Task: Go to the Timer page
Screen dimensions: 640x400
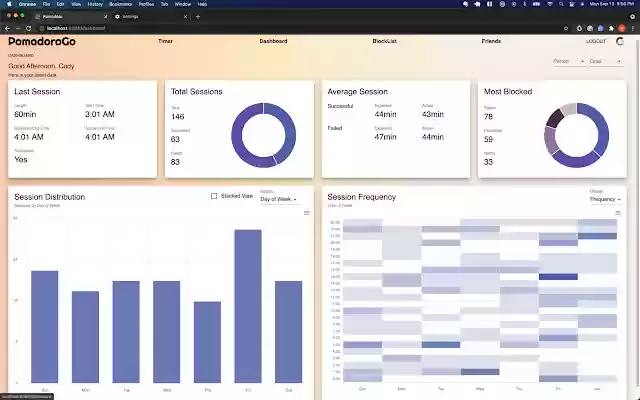Action: coord(165,41)
